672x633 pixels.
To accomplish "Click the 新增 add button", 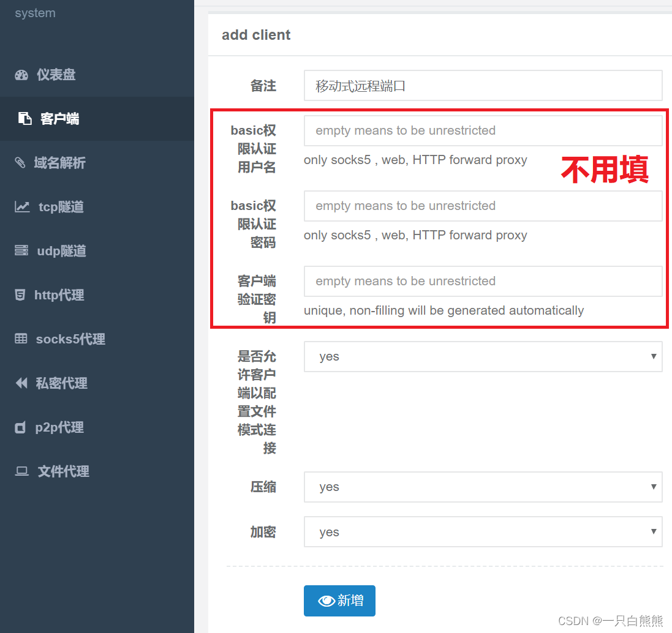I will pos(339,601).
